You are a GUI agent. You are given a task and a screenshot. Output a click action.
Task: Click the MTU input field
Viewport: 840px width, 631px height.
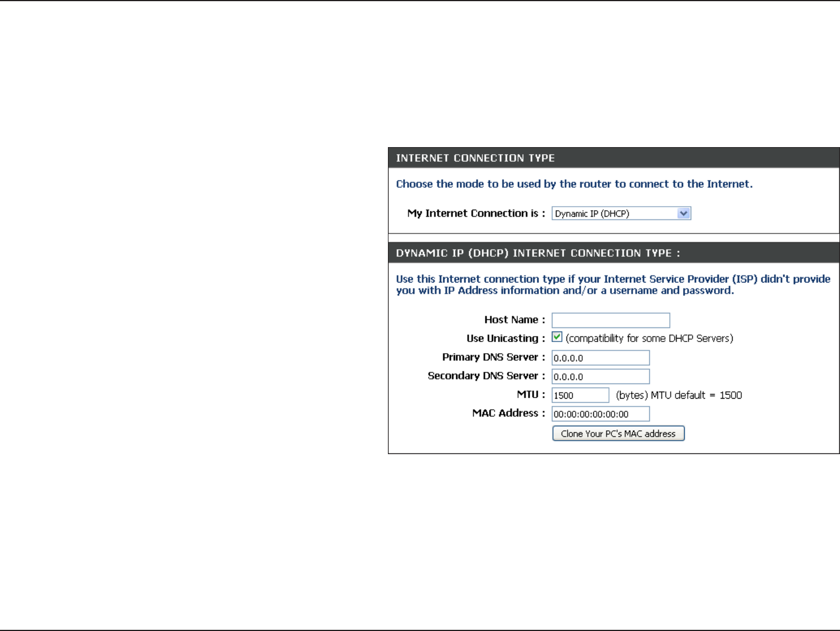[580, 395]
